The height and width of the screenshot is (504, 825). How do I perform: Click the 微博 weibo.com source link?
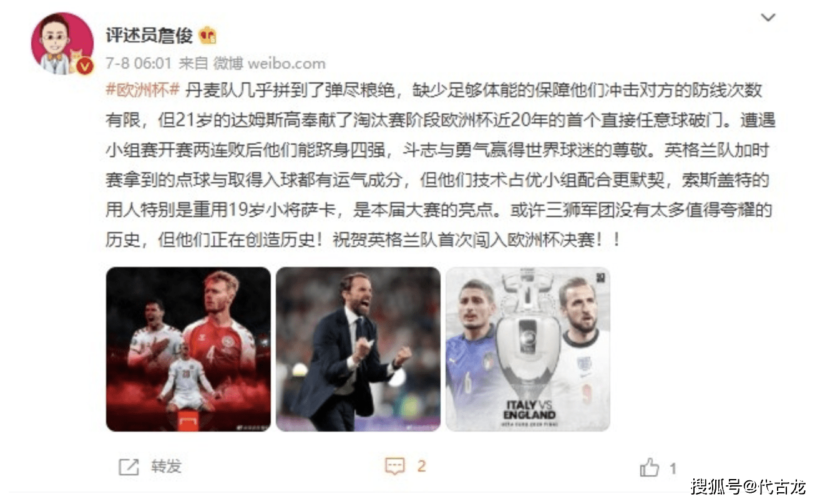point(270,63)
